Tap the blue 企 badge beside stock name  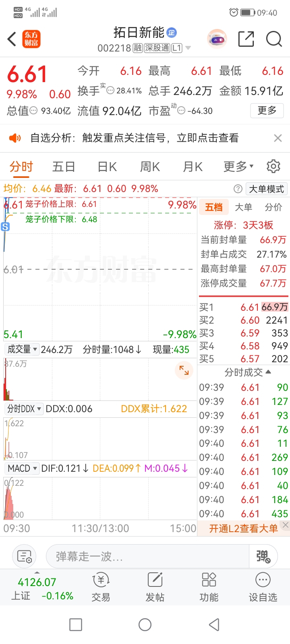[172, 33]
